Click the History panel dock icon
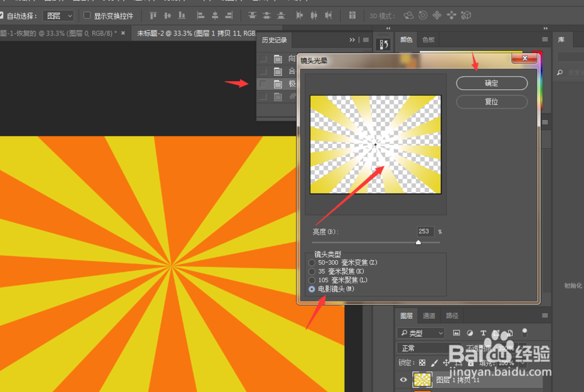The height and width of the screenshot is (392, 584). click(383, 45)
